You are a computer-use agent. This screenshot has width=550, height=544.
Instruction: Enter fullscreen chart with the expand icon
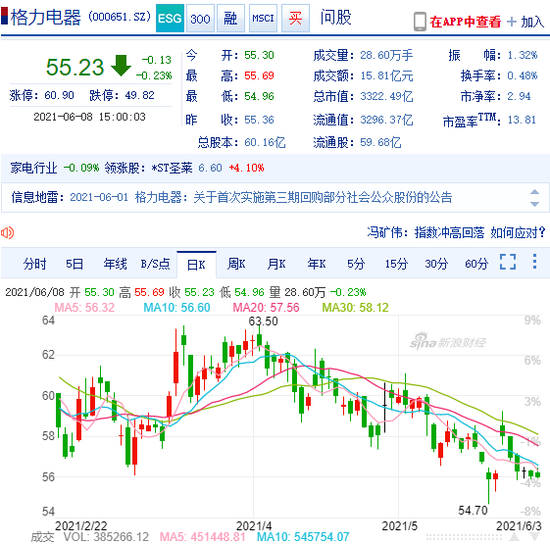(x=508, y=262)
